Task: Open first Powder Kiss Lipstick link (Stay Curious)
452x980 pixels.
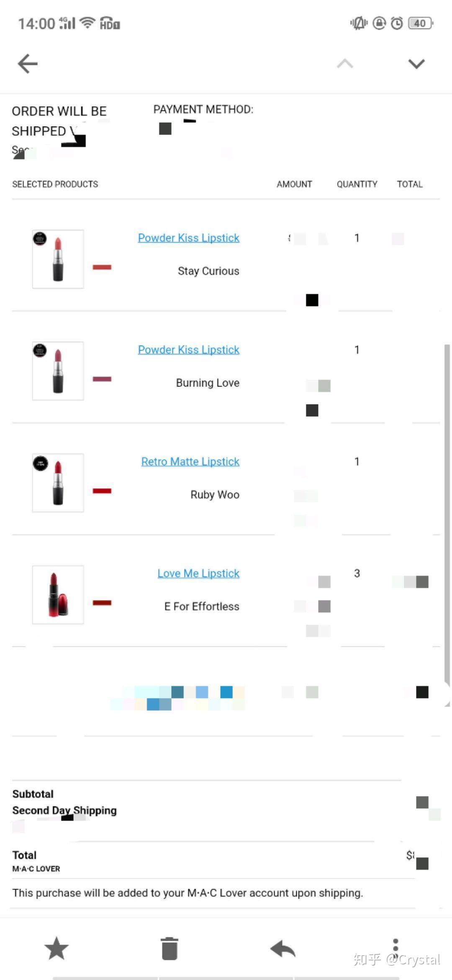Action: [189, 238]
